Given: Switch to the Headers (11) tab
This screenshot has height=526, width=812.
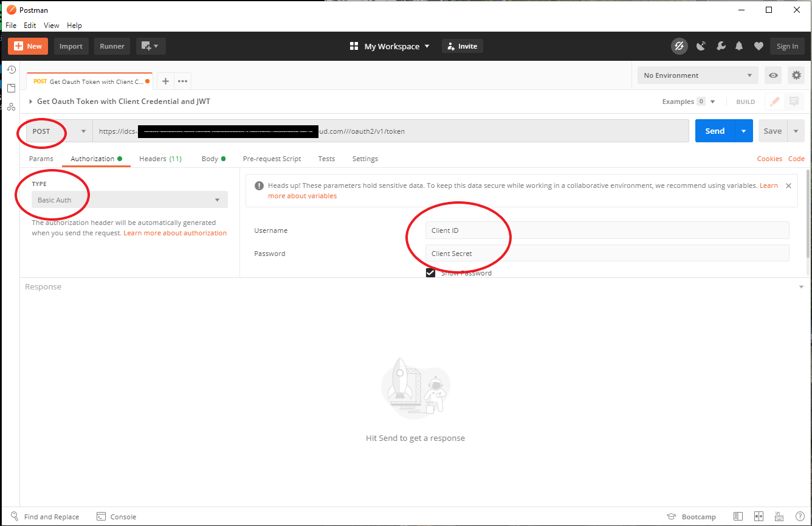Looking at the screenshot, I should [160, 159].
